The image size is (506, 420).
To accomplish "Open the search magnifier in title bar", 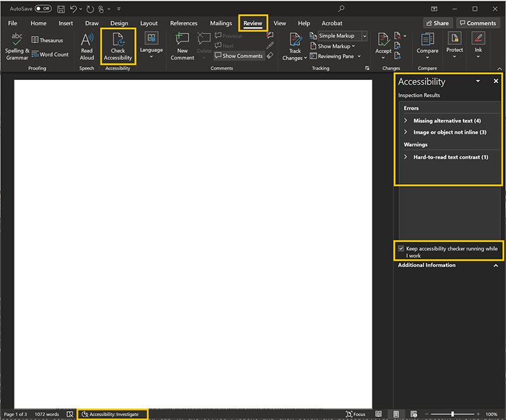I will tap(341, 9).
